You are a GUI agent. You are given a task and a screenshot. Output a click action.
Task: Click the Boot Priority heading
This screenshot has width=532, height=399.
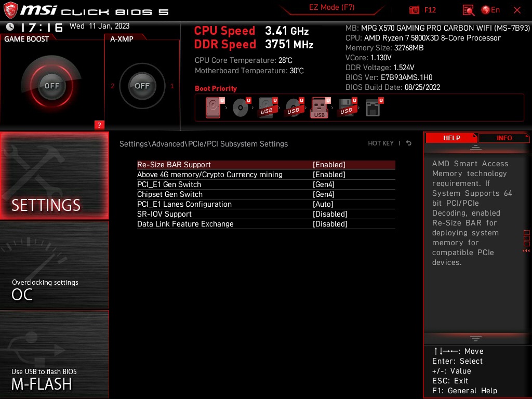point(216,88)
